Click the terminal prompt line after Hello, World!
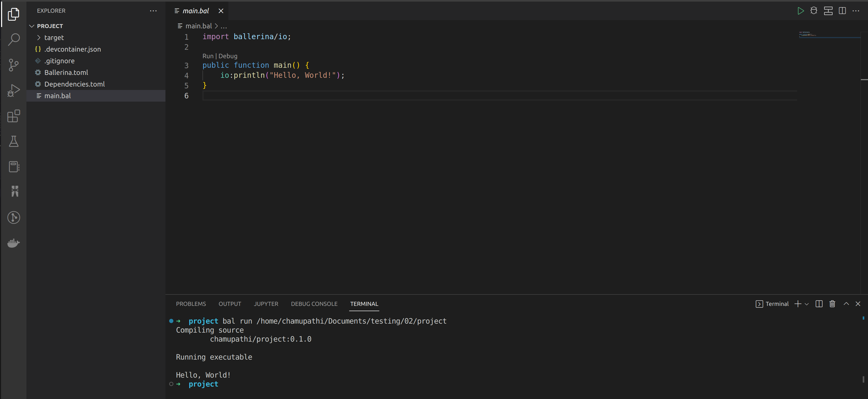 click(x=203, y=384)
